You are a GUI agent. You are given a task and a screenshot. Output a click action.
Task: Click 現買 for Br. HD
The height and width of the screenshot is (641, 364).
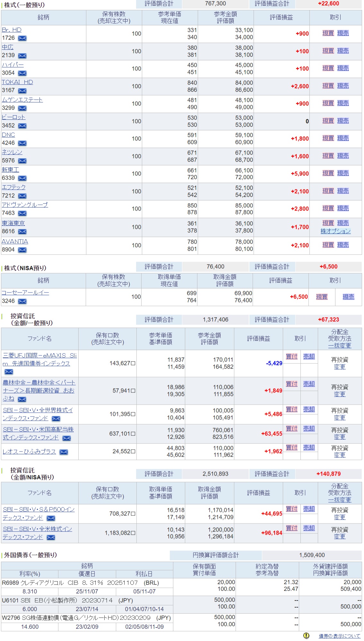(x=328, y=33)
